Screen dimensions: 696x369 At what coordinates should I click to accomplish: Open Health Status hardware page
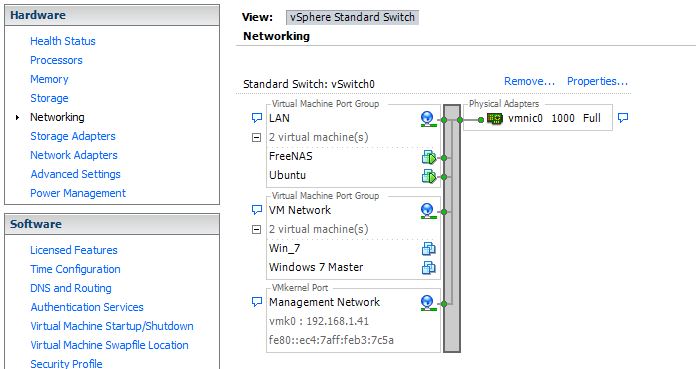pyautogui.click(x=63, y=41)
